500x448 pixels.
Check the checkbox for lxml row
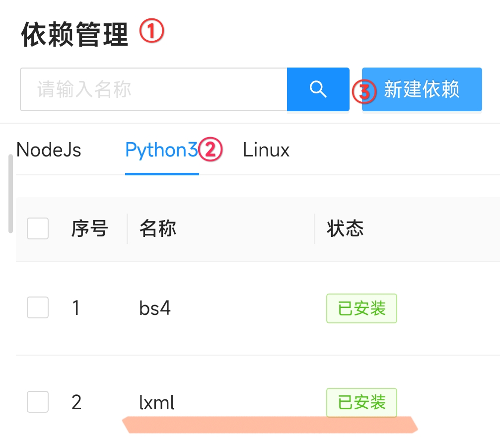[x=37, y=402]
